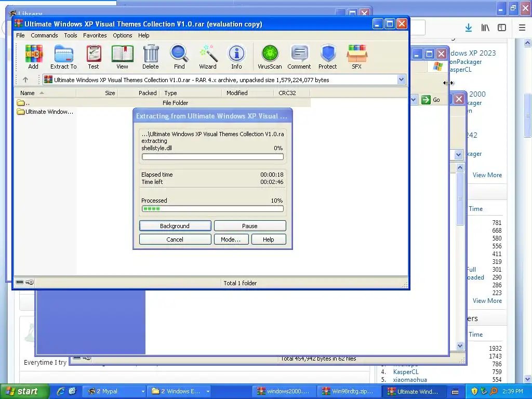The image size is (532, 399).
Task: Click the Add toolbar icon in WinRAR
Action: [33, 57]
